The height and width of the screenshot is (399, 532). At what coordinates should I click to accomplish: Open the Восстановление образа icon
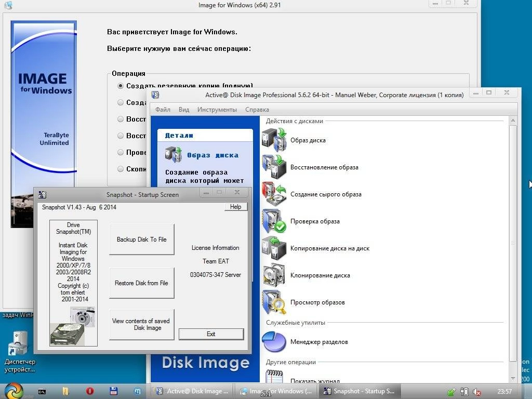point(274,167)
